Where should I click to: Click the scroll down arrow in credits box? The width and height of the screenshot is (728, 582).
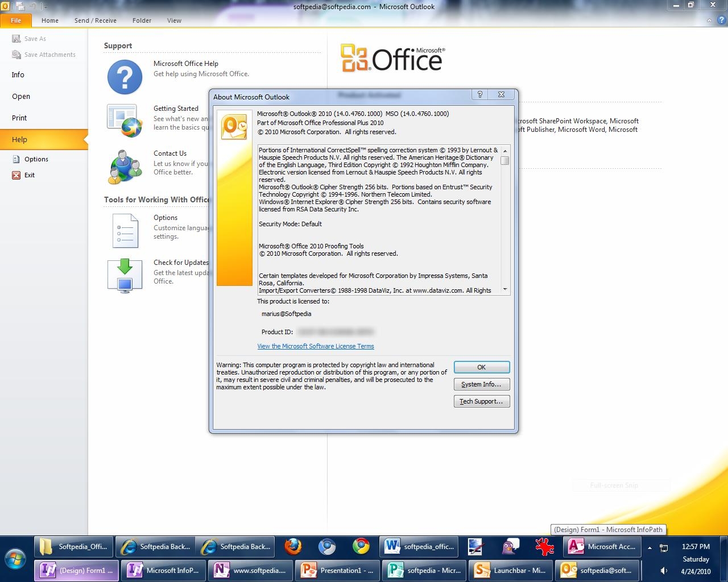point(505,289)
